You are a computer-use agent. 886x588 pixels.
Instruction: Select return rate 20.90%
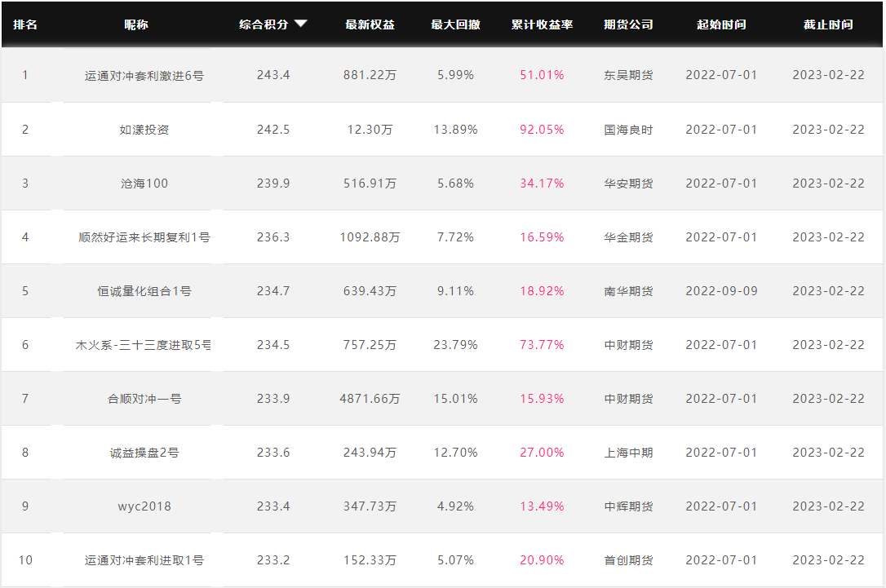click(542, 560)
